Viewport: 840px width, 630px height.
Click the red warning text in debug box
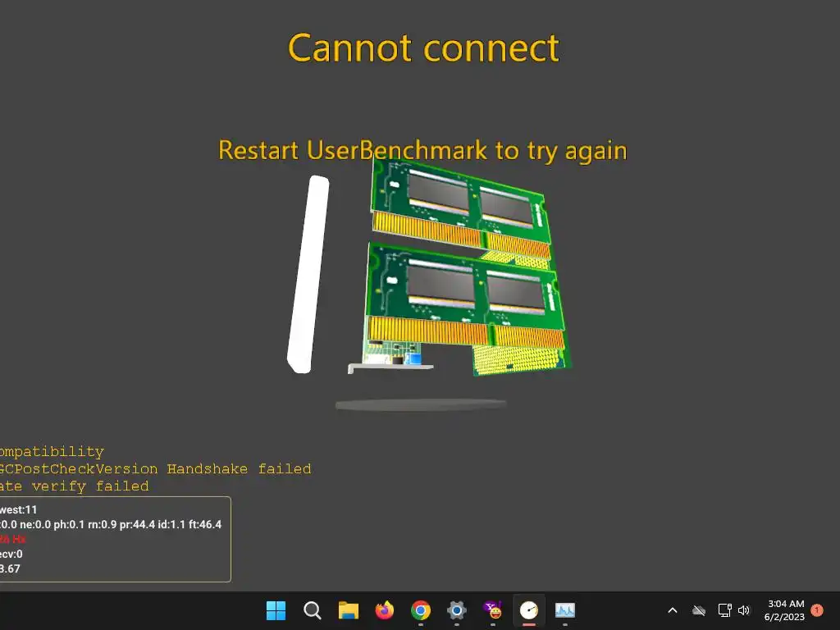pos(13,539)
